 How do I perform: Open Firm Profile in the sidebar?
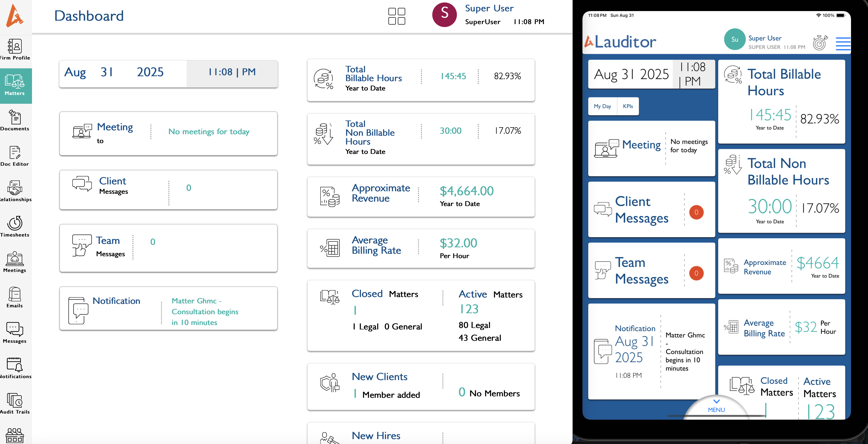(15, 49)
